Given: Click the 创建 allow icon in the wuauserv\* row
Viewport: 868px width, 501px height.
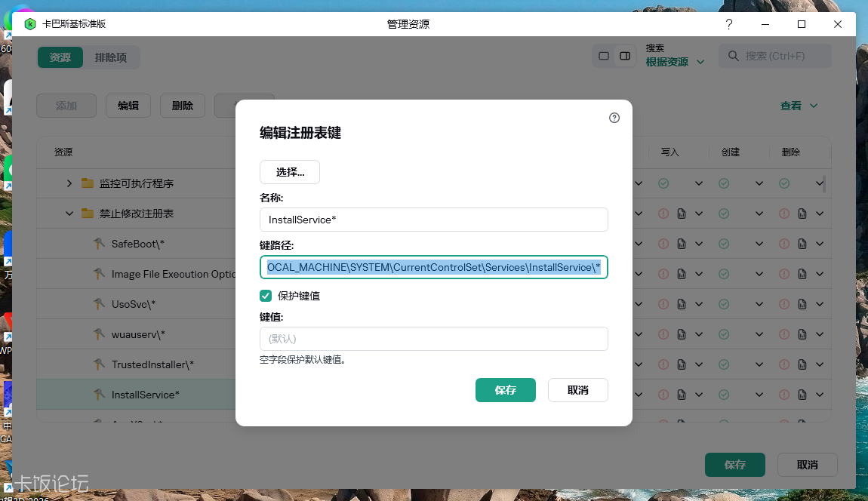Looking at the screenshot, I should click(724, 334).
